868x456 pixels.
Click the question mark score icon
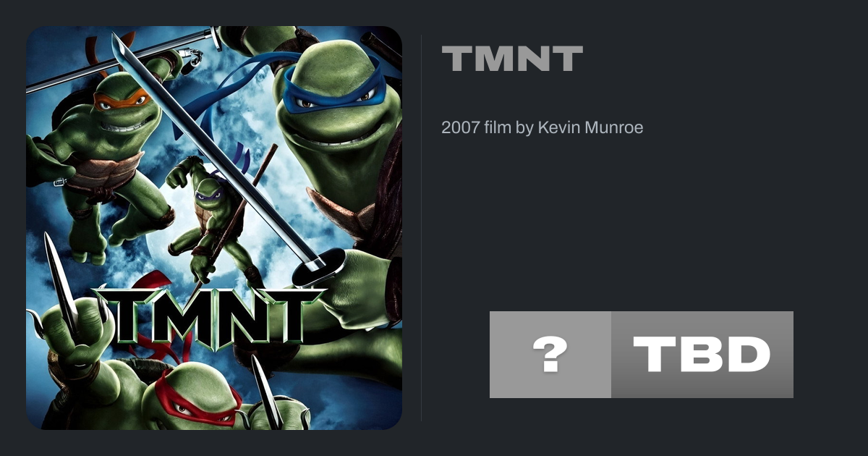(x=550, y=355)
